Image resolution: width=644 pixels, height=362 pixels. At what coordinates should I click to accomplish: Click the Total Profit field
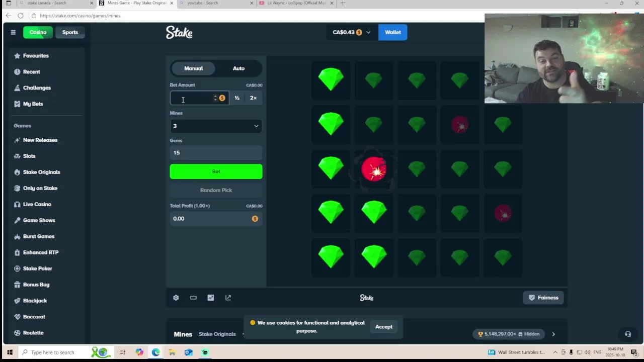point(216,219)
